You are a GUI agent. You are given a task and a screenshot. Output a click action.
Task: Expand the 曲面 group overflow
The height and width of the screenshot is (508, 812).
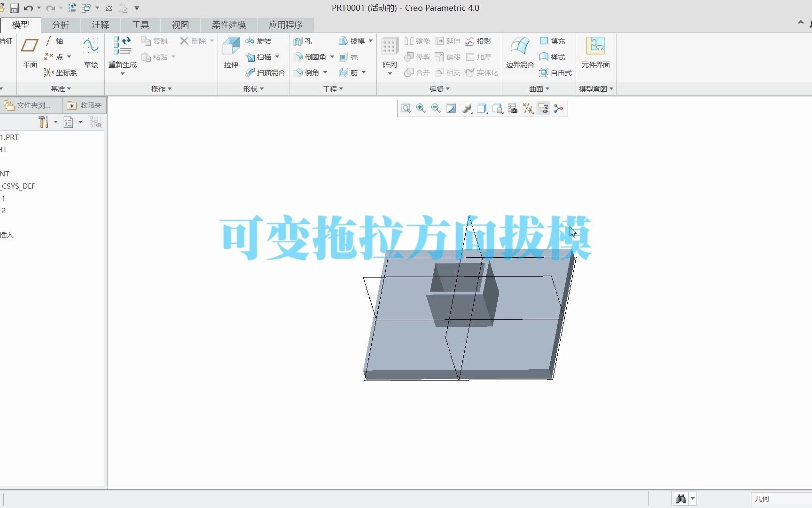[x=539, y=89]
